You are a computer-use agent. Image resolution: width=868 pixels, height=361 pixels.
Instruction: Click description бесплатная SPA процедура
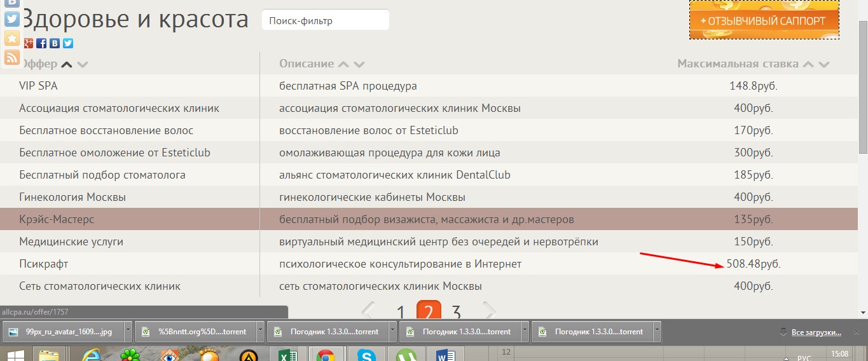tap(348, 86)
